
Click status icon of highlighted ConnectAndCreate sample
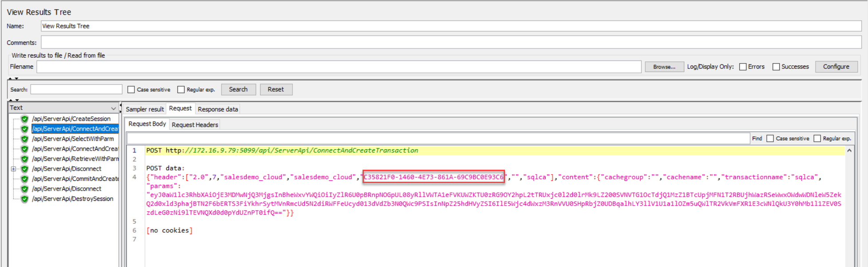(25, 129)
